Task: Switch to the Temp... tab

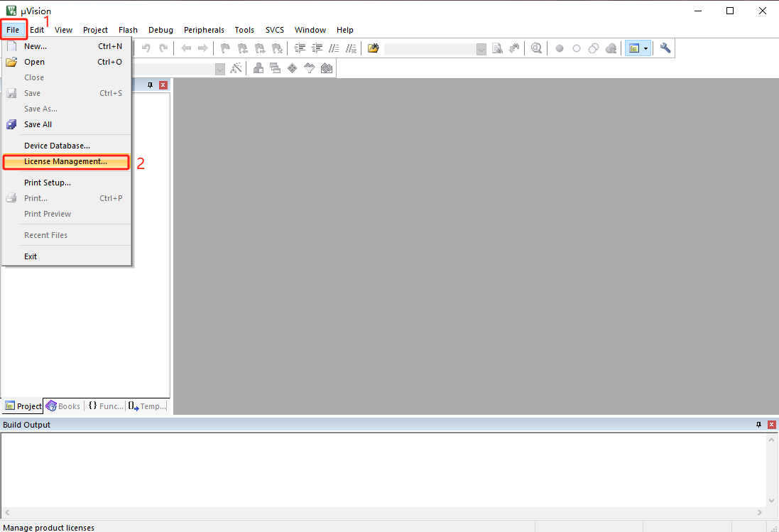Action: [x=147, y=406]
